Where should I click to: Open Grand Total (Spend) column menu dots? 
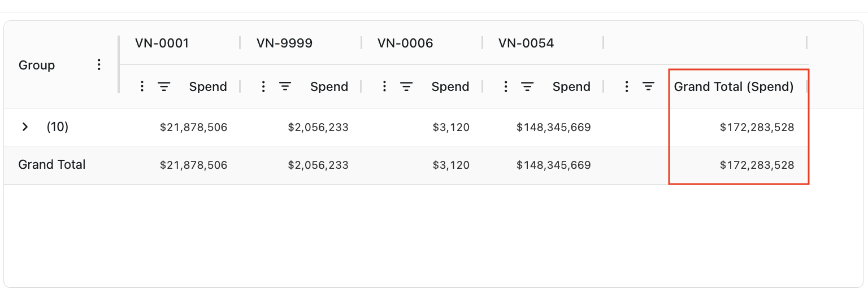(626, 86)
